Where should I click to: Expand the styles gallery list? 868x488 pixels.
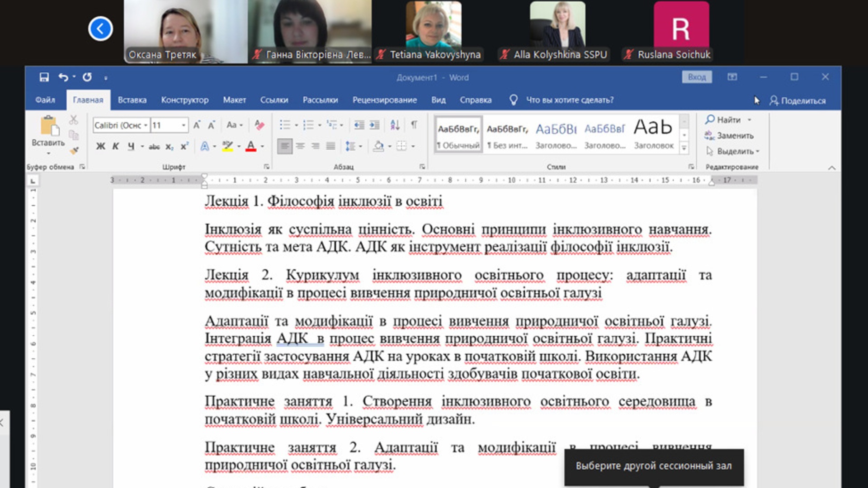point(684,148)
